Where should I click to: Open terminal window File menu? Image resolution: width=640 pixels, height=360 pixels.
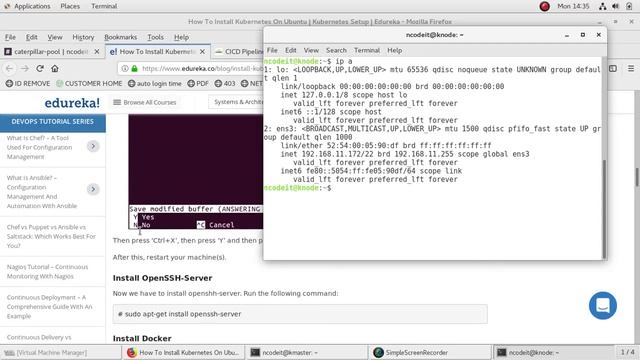pyautogui.click(x=272, y=50)
